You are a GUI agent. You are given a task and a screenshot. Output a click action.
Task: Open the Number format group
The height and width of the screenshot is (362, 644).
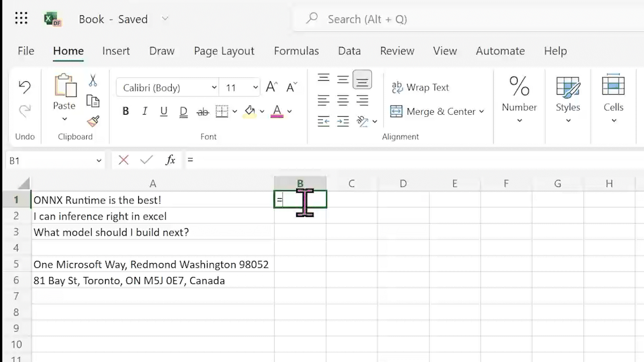click(519, 99)
